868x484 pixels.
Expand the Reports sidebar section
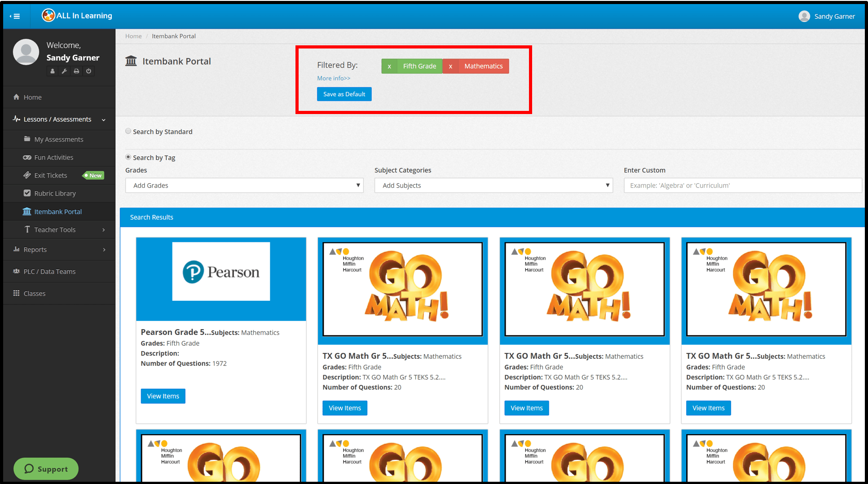[35, 249]
